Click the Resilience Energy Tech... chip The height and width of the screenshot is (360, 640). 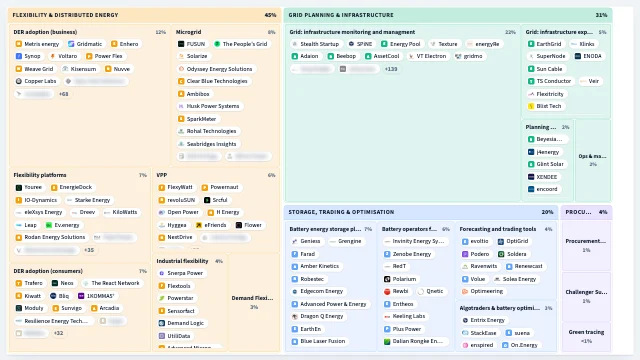click(53, 321)
